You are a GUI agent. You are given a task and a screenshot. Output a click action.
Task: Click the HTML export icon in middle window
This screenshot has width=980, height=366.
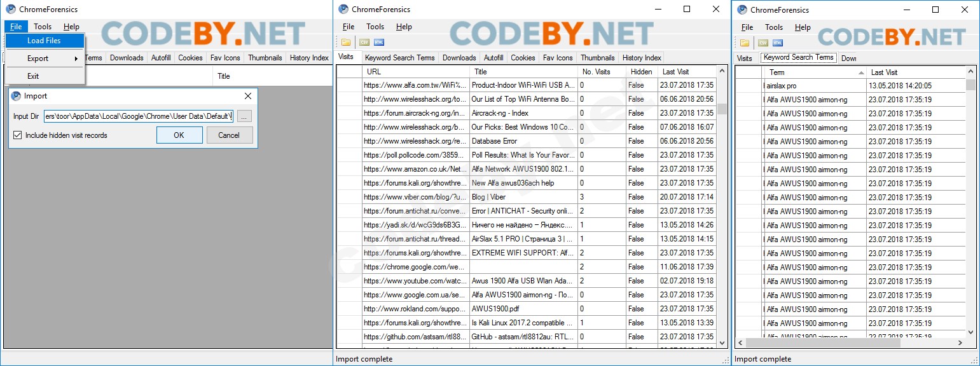coord(379,43)
